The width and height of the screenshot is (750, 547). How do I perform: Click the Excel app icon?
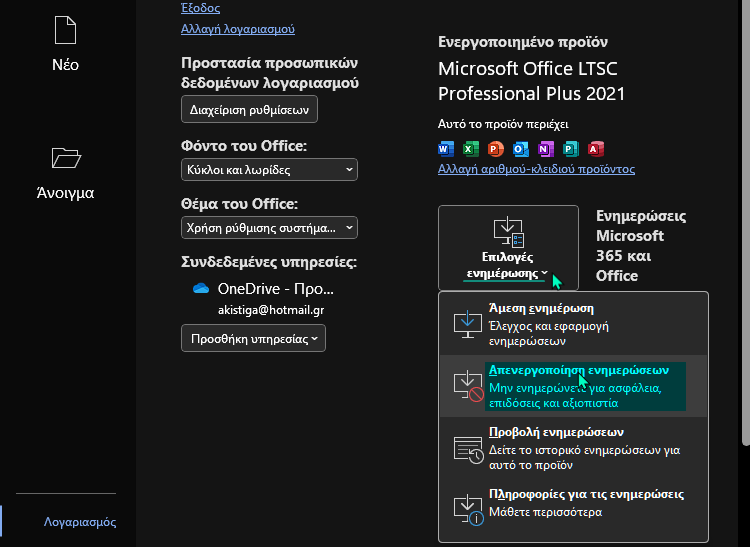(x=471, y=149)
